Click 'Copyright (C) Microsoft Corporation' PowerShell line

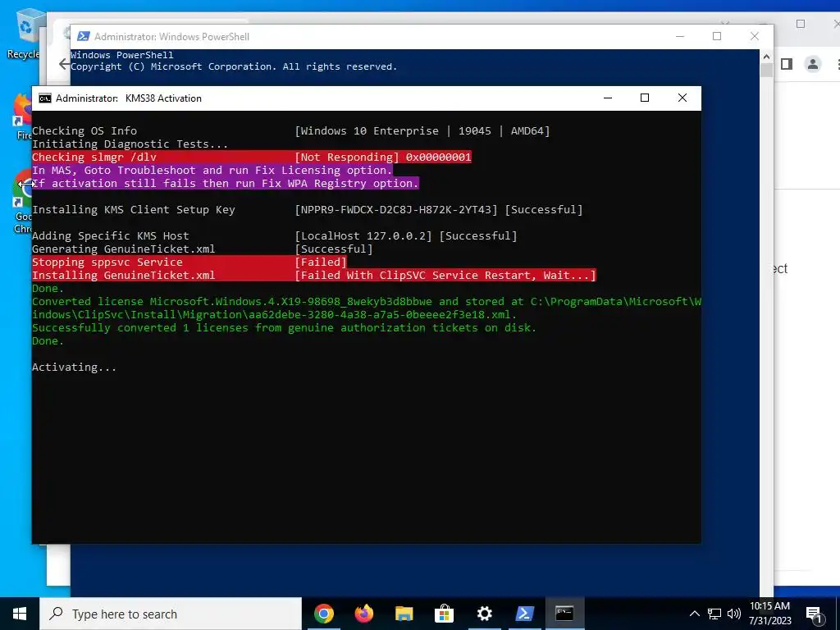pyautogui.click(x=234, y=66)
